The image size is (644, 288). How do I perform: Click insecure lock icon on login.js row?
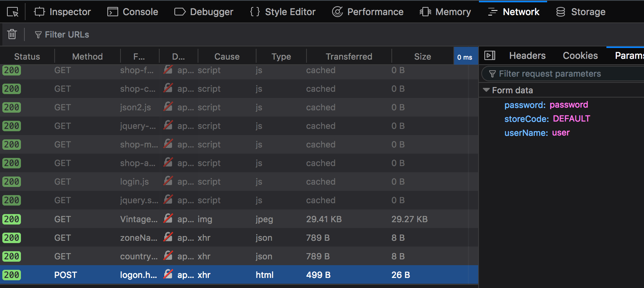[168, 181]
